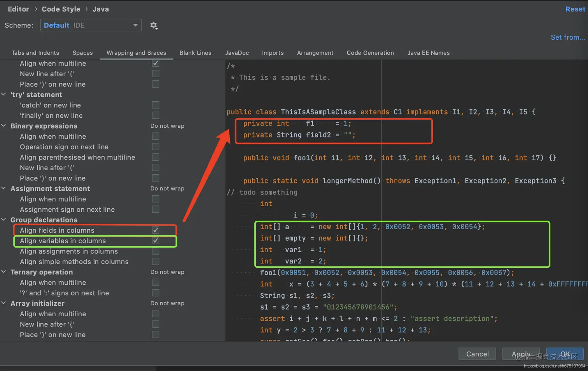The image size is (588, 371).
Task: Click Editor in the breadcrumb
Action: point(18,9)
